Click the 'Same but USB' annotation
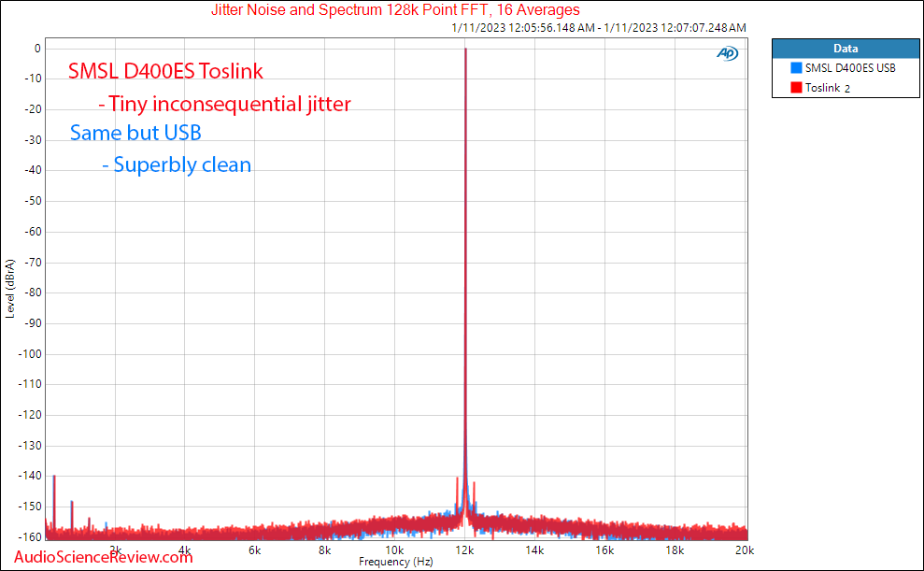This screenshot has width=924, height=571. [x=135, y=134]
